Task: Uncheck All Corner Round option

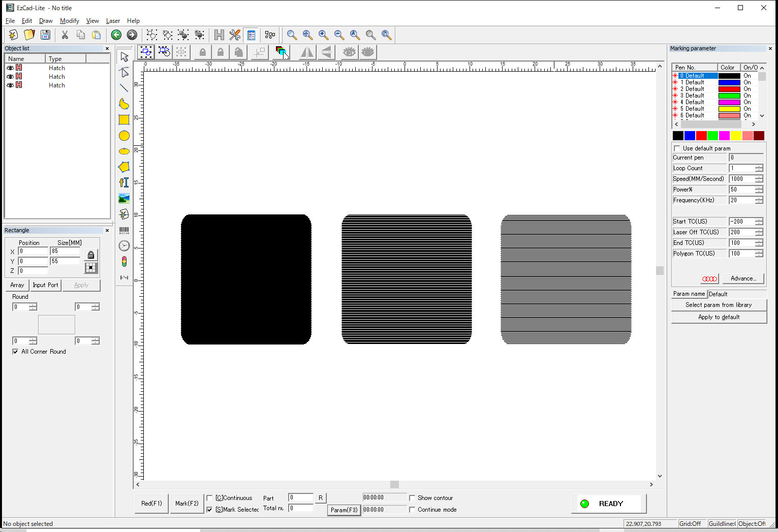Action: (15, 352)
